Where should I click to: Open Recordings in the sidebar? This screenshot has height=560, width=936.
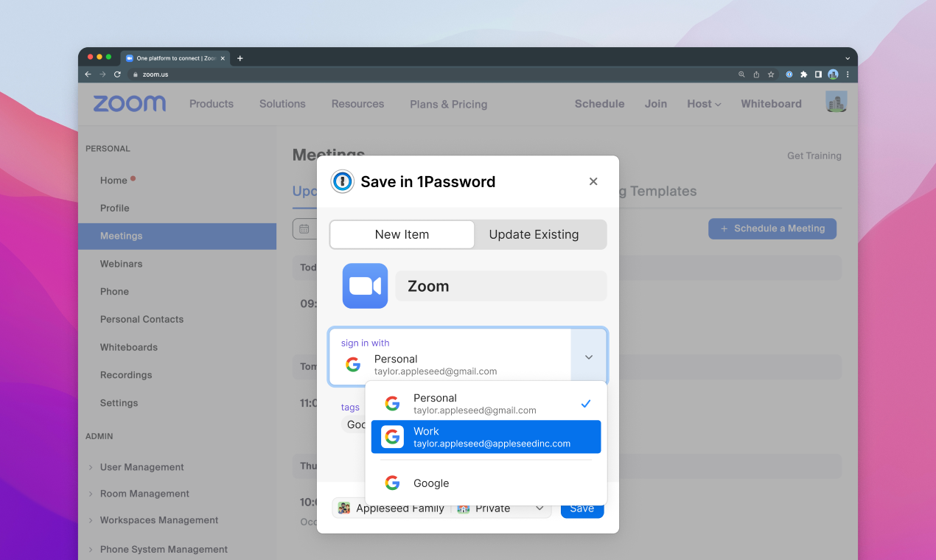pos(126,375)
